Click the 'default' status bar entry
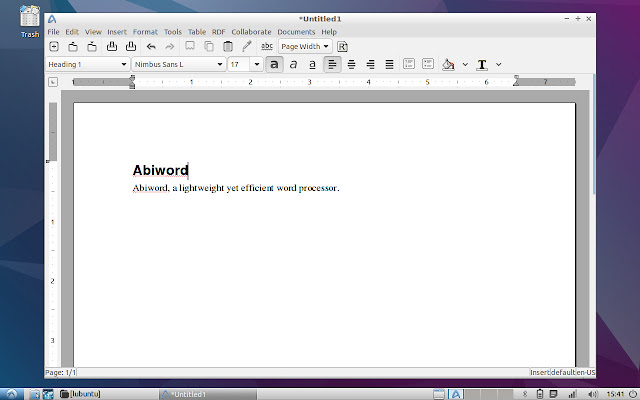This screenshot has height=400, width=640. pyautogui.click(x=563, y=372)
